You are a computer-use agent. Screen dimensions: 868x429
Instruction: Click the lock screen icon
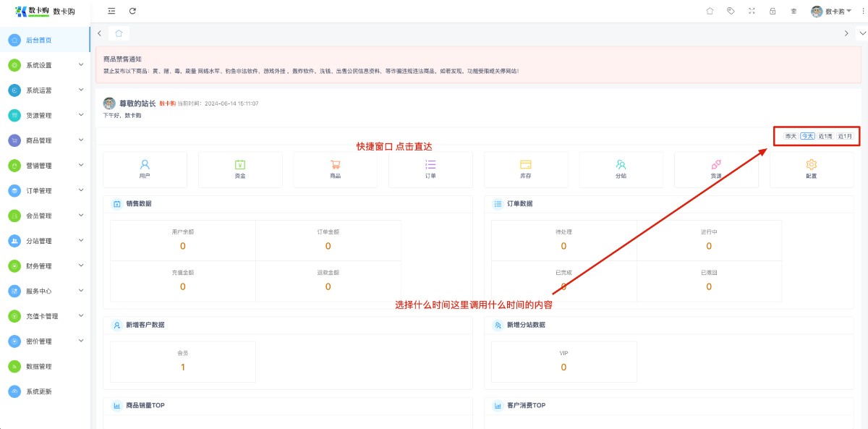point(773,11)
